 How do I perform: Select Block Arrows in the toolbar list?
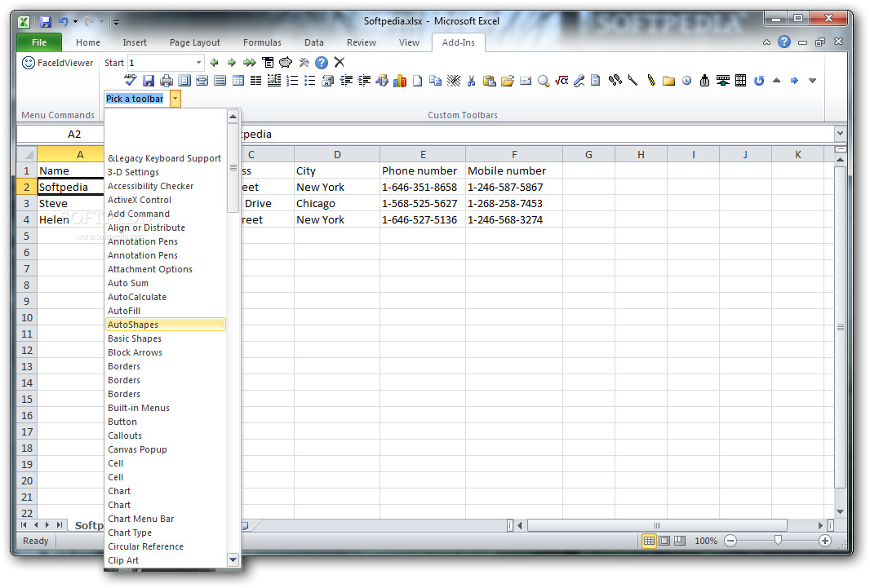[x=166, y=352]
